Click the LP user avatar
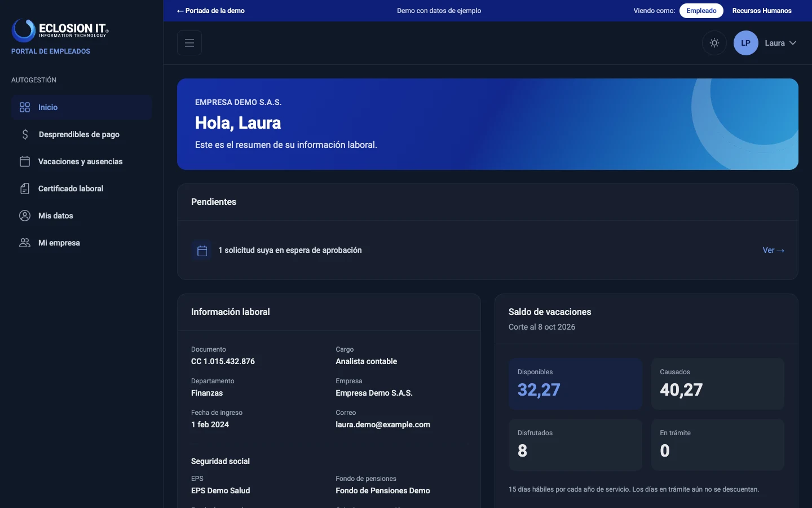The height and width of the screenshot is (508, 812). coord(746,43)
